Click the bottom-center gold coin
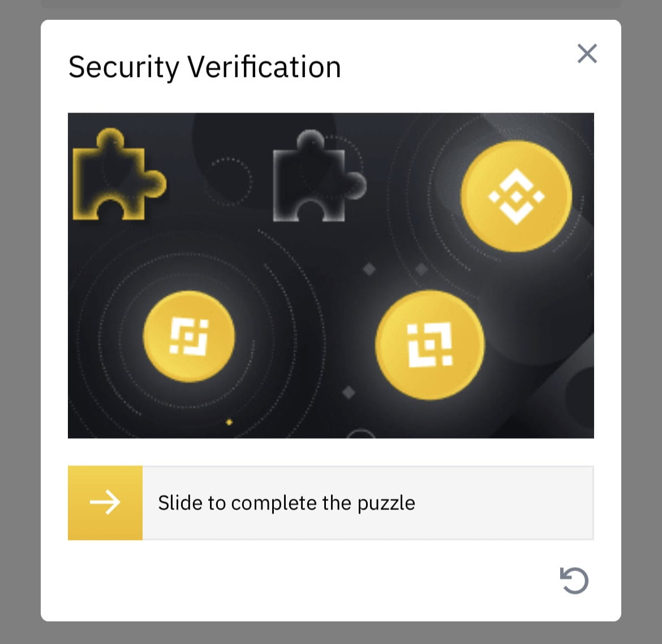 430,344
